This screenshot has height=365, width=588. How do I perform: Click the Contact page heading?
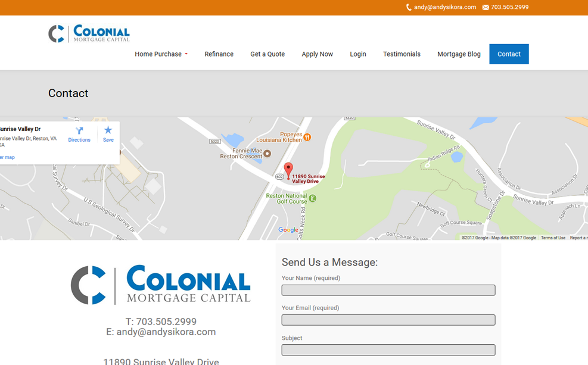(69, 93)
